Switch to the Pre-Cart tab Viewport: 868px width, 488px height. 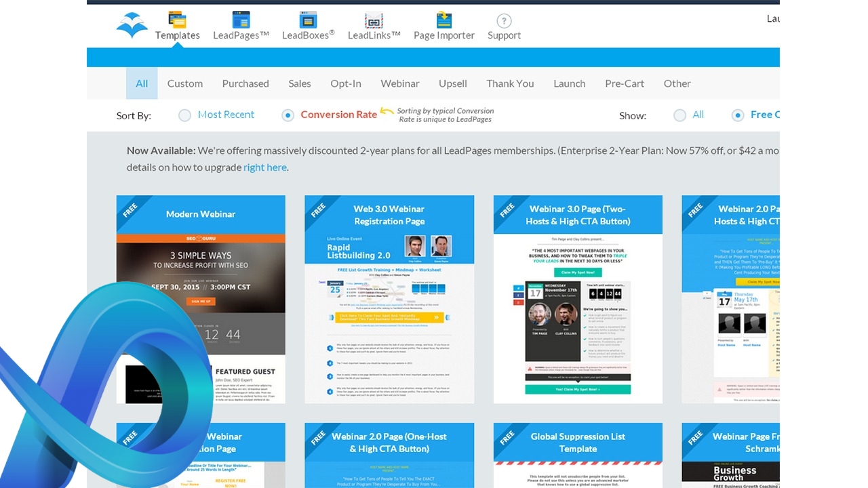pyautogui.click(x=625, y=83)
